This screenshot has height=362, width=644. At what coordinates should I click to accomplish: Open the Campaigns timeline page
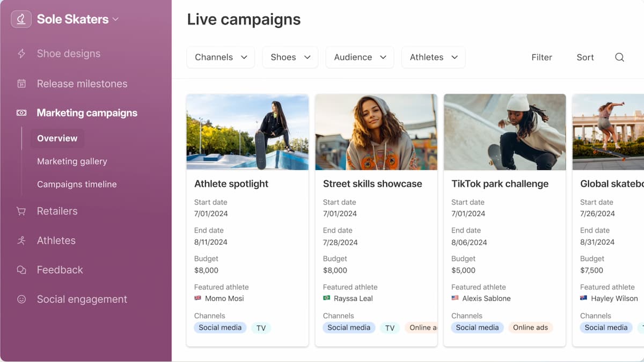[77, 184]
